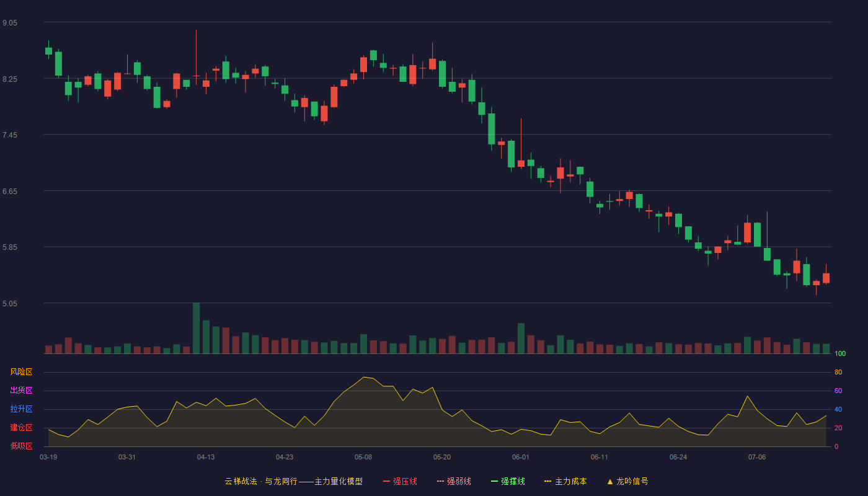Select the 6.65 price axis label
Screen dimensions: 868x496
pos(10,192)
